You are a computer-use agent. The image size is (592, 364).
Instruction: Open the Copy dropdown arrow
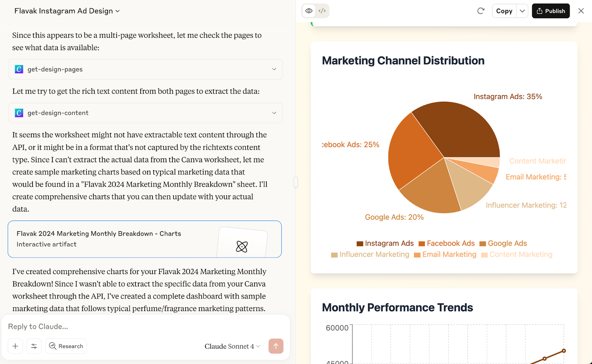coord(522,11)
